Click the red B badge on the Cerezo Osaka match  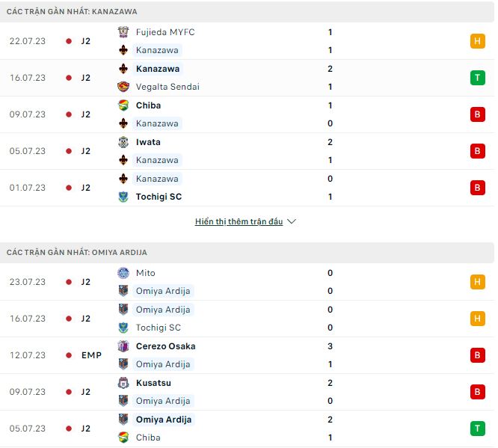477,355
